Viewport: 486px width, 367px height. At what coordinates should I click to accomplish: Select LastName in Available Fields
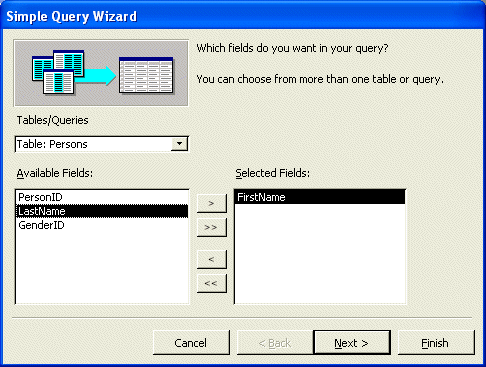[x=102, y=211]
